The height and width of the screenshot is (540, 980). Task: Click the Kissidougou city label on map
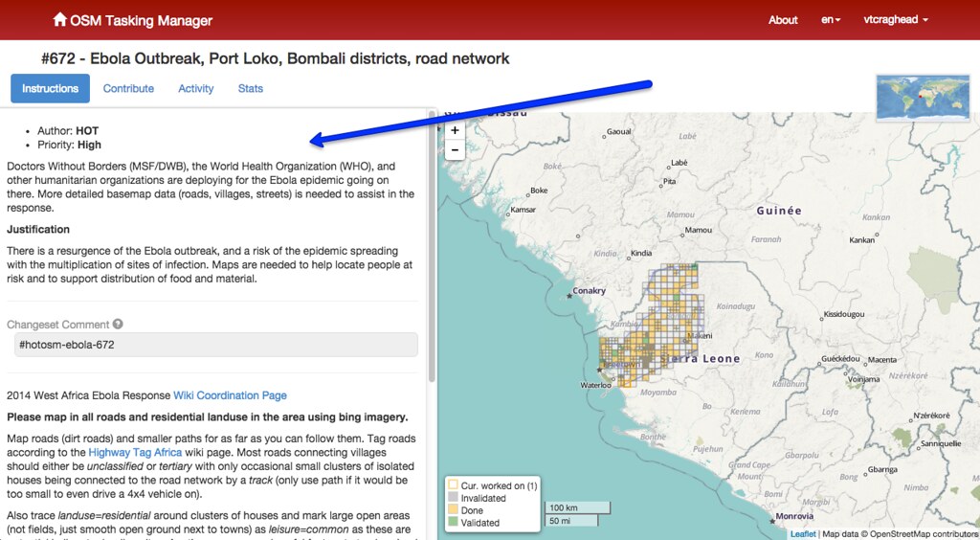[844, 314]
